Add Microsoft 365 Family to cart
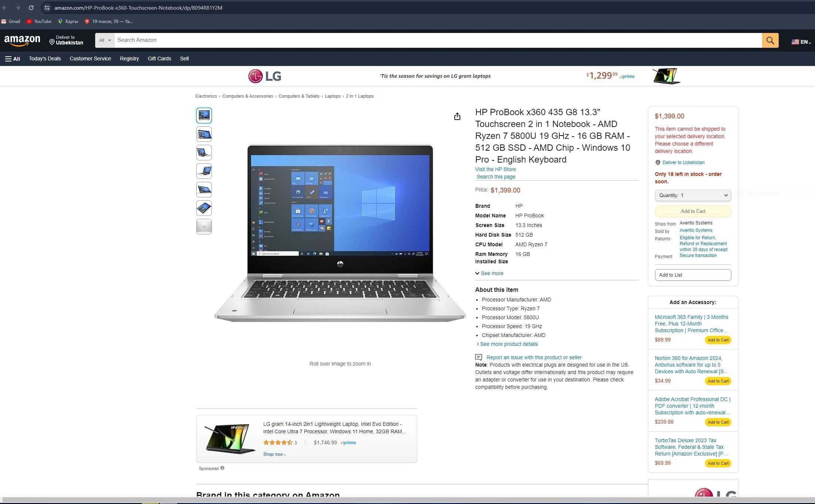815x504 pixels. coord(718,340)
